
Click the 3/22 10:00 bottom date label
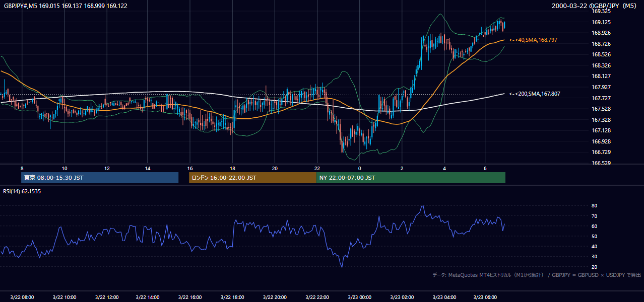click(x=65, y=297)
